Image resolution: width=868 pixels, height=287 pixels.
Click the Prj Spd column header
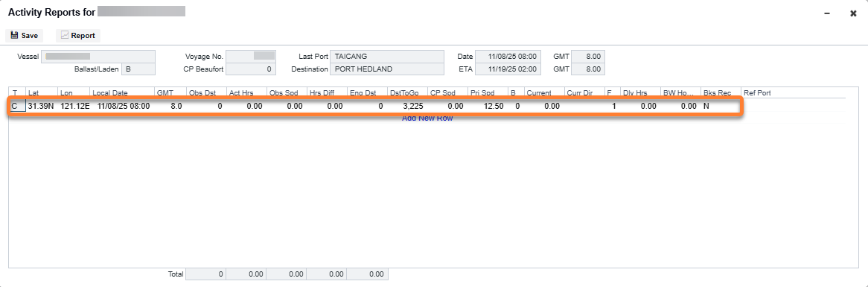488,93
